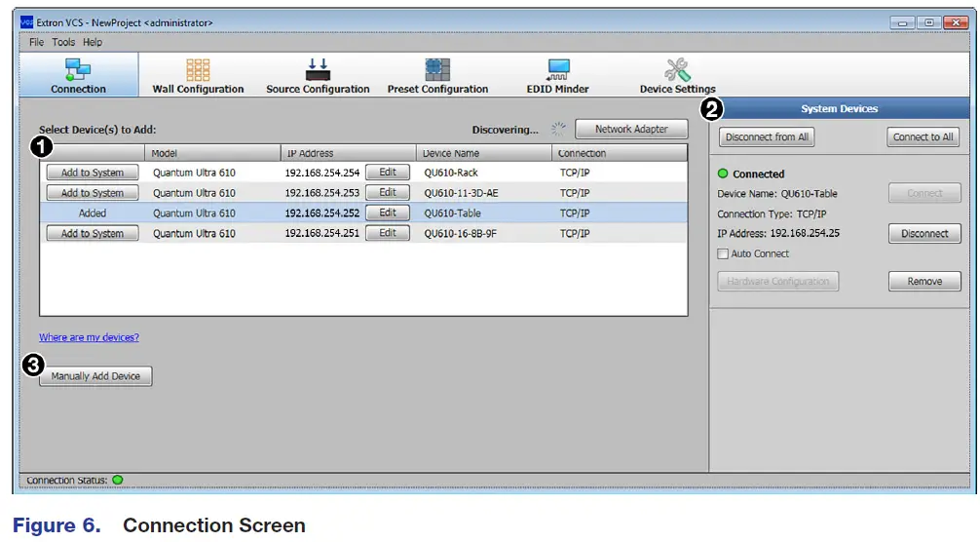Close the Extron VCS window
The width and height of the screenshot is (980, 542).
click(x=956, y=22)
